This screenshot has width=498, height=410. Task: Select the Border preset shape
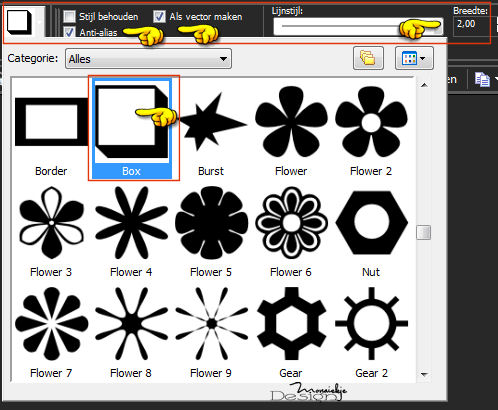pyautogui.click(x=51, y=128)
